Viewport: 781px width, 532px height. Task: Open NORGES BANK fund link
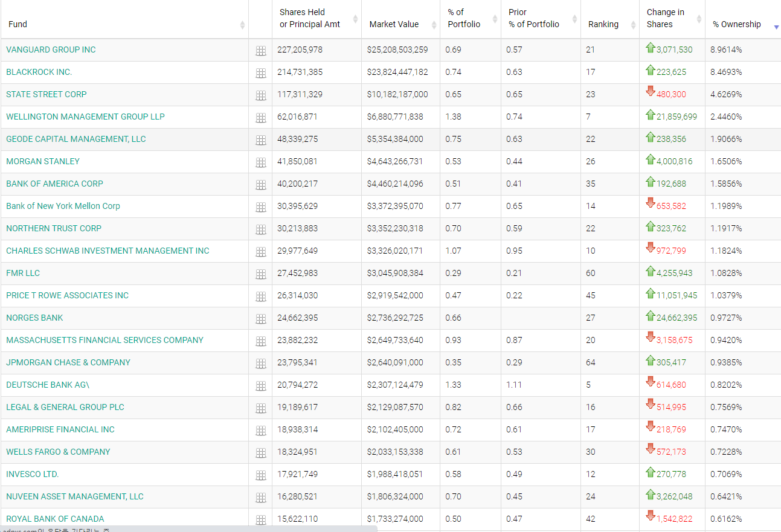[34, 318]
